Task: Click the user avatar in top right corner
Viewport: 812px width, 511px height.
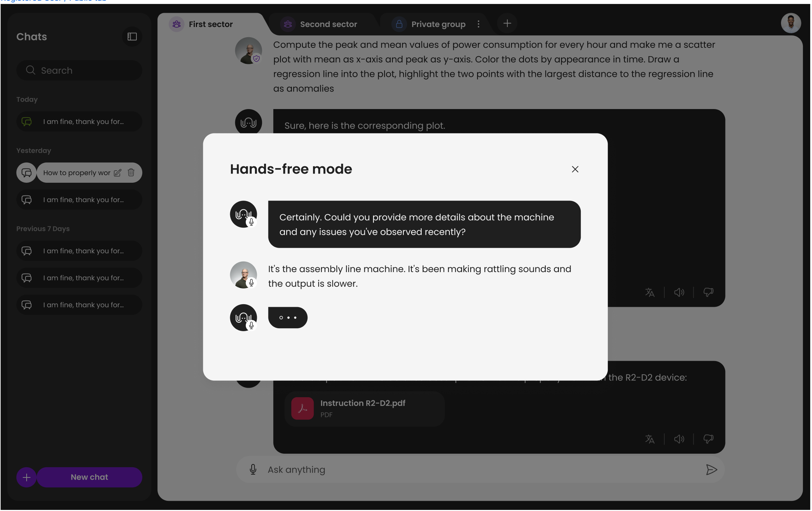Action: (791, 23)
